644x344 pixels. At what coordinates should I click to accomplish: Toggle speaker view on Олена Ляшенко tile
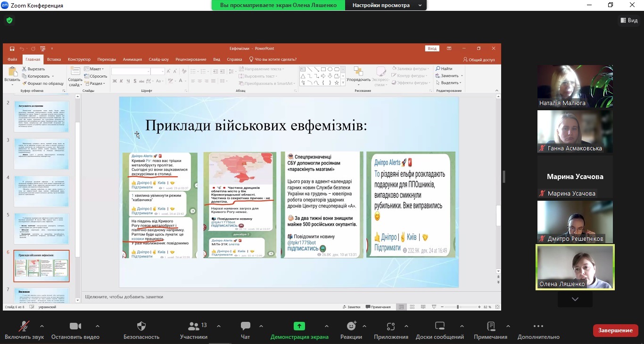click(x=575, y=267)
